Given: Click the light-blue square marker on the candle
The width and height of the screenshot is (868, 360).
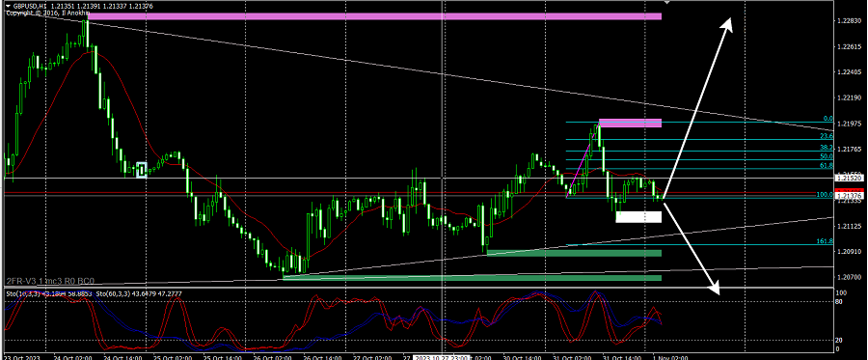Looking at the screenshot, I should click(x=142, y=170).
